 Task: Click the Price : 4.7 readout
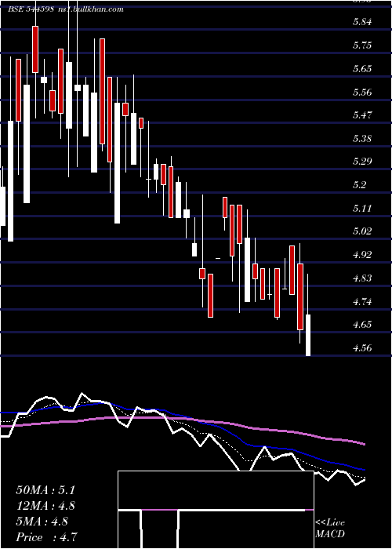pos(46,537)
